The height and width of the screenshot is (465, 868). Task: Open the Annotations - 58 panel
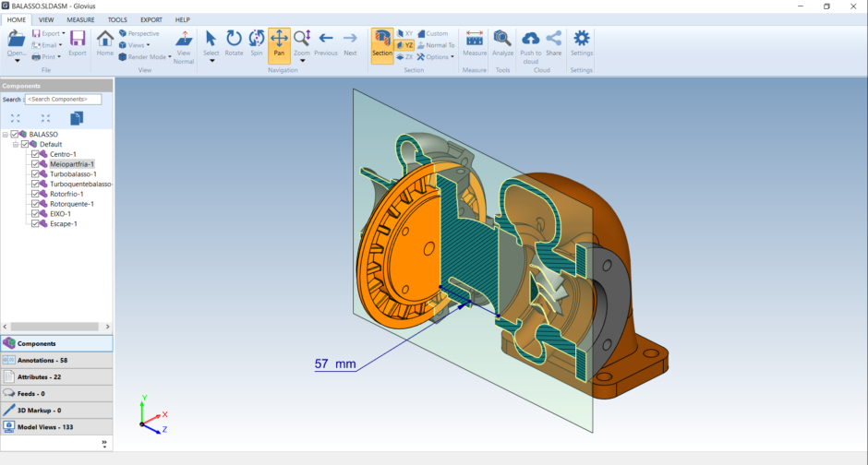[x=56, y=360]
